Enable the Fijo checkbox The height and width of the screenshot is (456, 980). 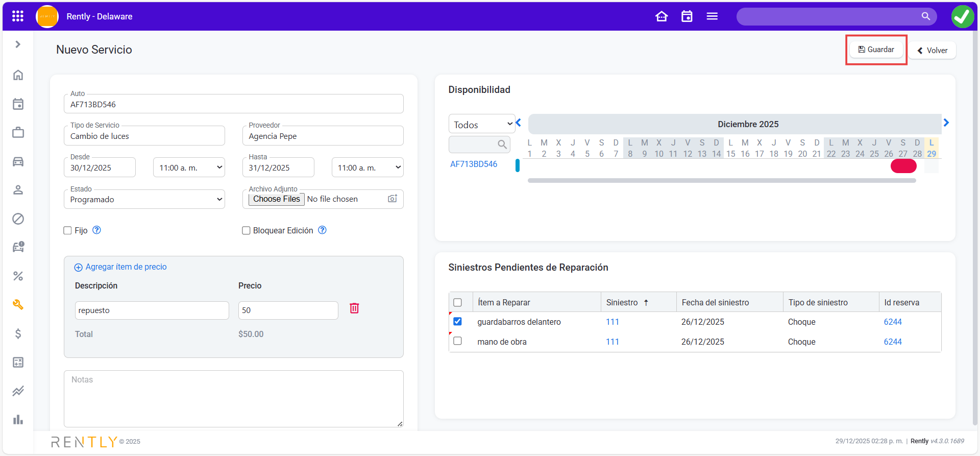point(67,230)
